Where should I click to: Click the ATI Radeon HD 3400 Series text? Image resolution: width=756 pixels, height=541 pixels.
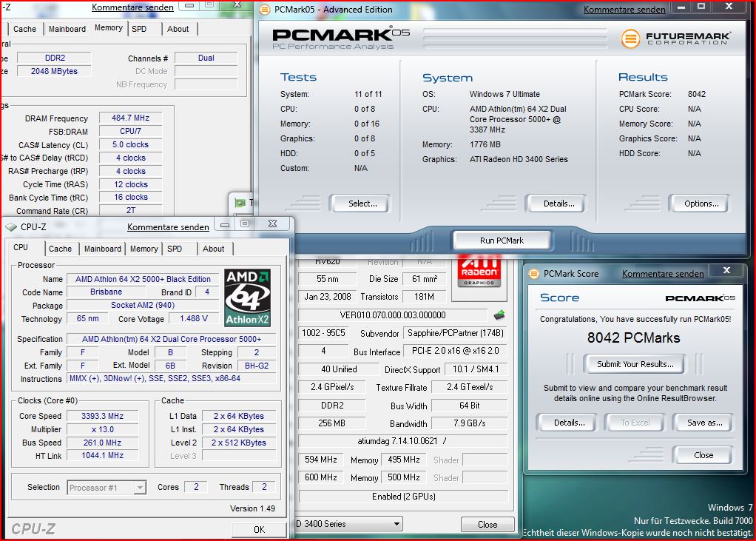[519, 159]
